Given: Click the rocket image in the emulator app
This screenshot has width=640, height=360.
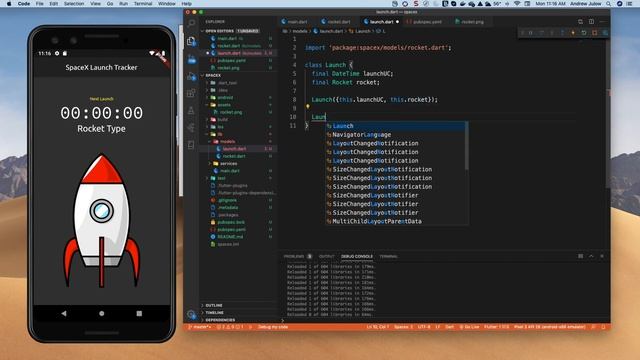Looking at the screenshot, I should [102, 220].
